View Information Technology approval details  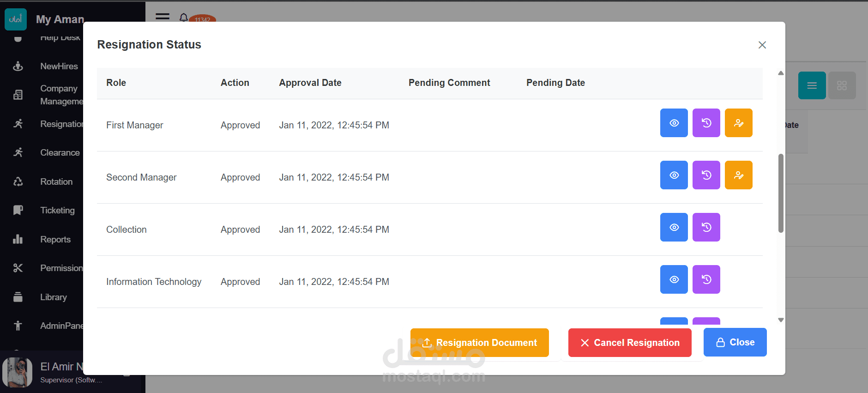tap(674, 279)
